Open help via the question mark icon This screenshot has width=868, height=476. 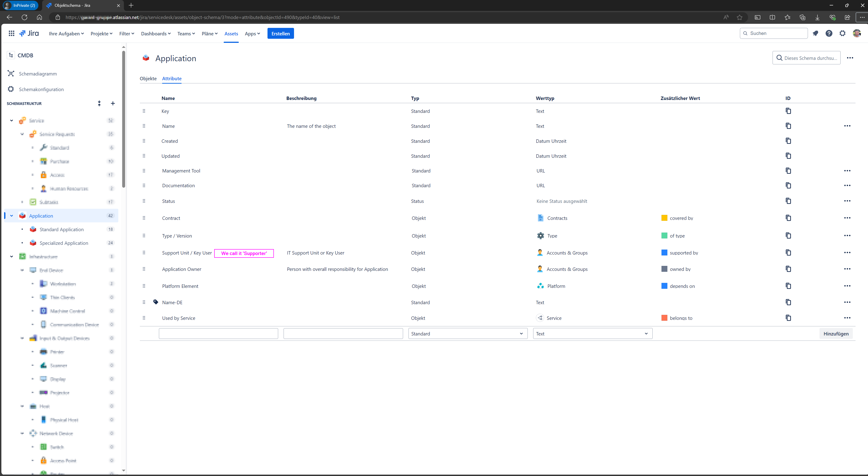pos(829,33)
